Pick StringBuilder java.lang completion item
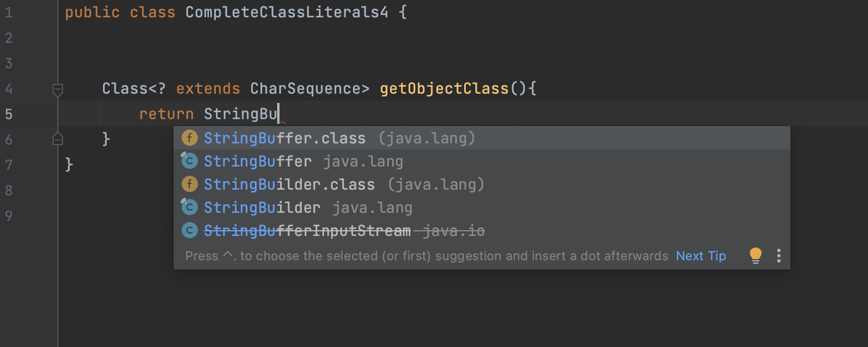 [481, 208]
